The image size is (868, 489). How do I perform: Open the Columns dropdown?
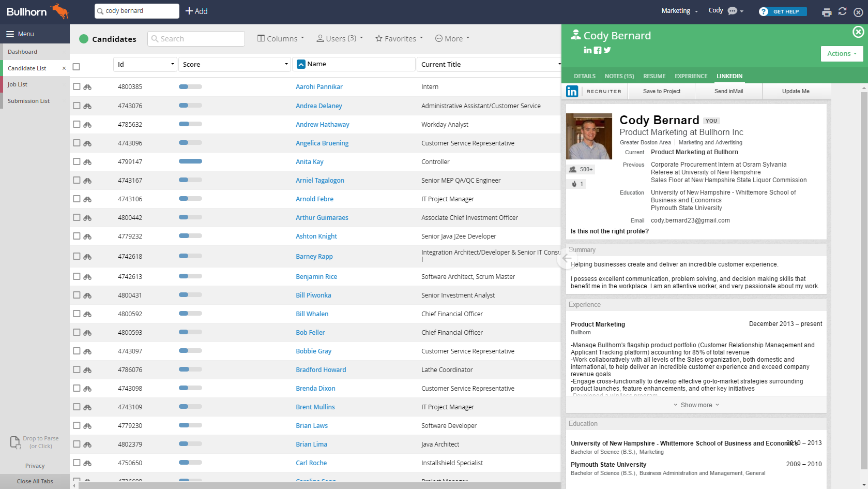click(280, 38)
